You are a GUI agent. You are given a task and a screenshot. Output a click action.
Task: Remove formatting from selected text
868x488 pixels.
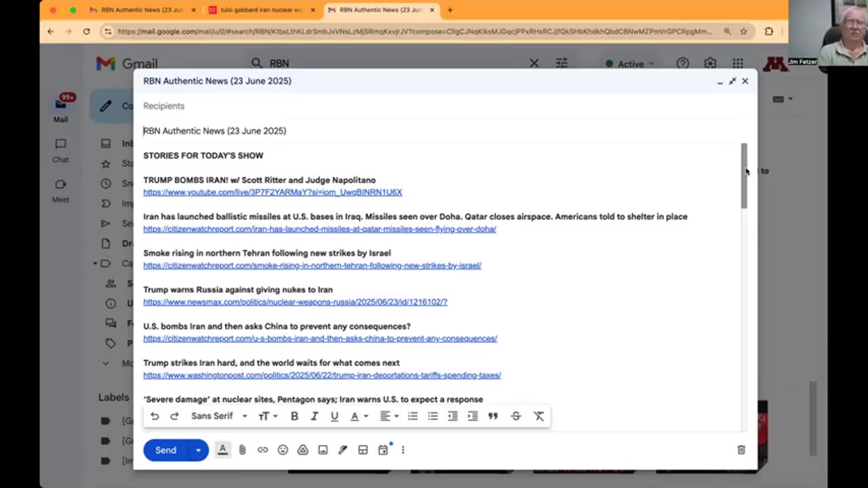(538, 416)
